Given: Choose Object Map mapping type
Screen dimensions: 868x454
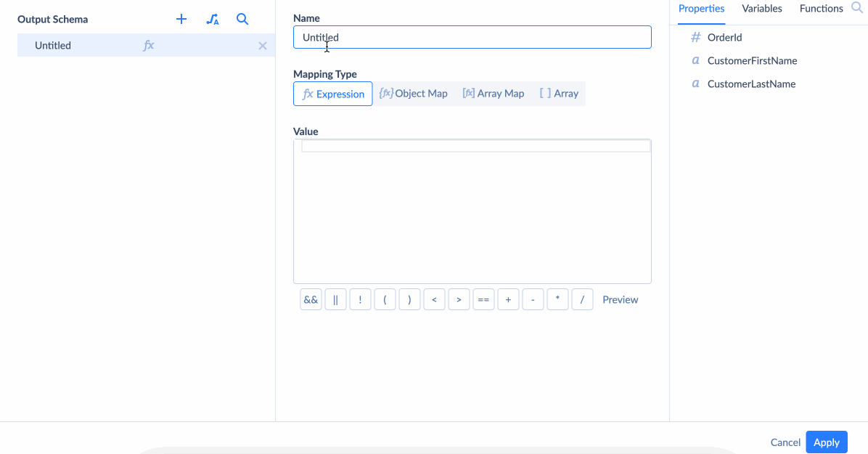Looking at the screenshot, I should tap(413, 94).
